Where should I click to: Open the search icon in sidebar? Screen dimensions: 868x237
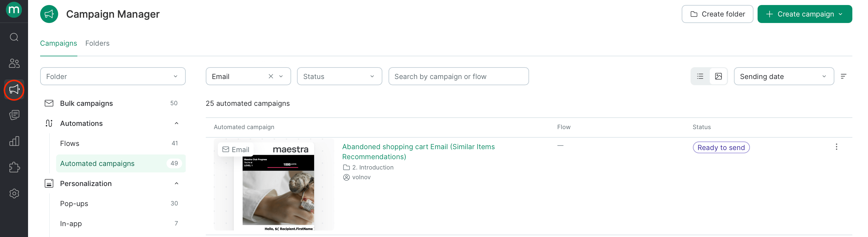tap(14, 37)
